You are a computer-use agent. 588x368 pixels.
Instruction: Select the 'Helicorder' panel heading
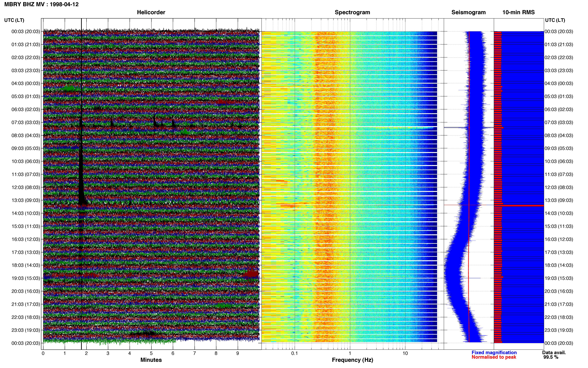[x=151, y=12]
